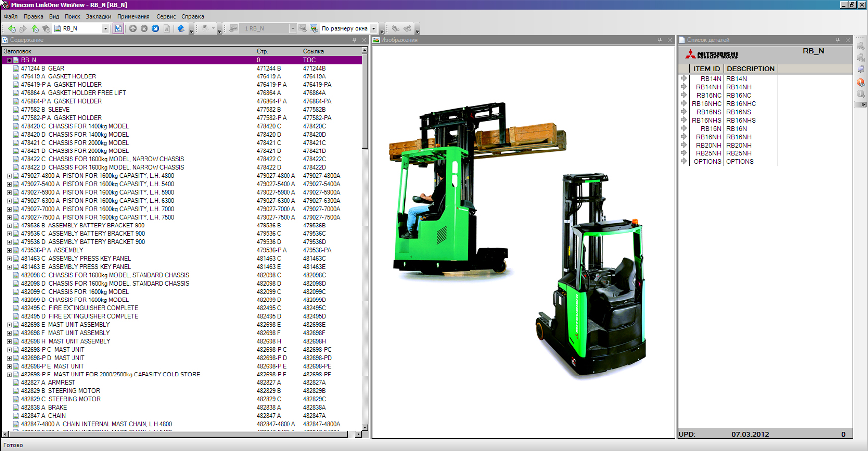Click the contents vertical scrollbar down arrow
The image size is (868, 451).
[365, 427]
